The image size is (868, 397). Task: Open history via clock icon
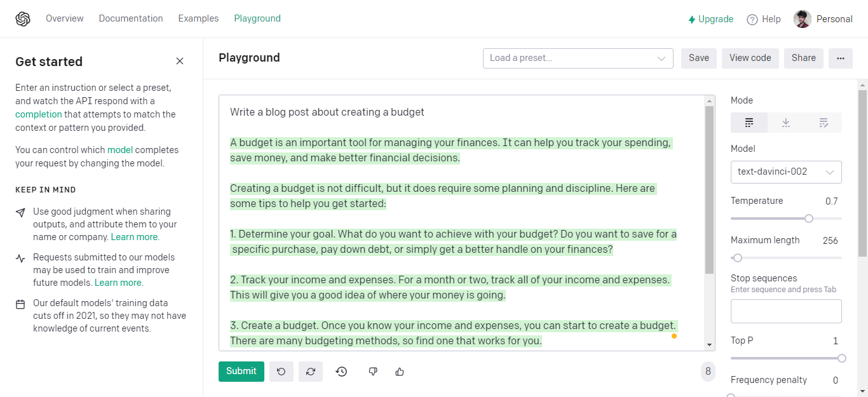click(x=341, y=372)
